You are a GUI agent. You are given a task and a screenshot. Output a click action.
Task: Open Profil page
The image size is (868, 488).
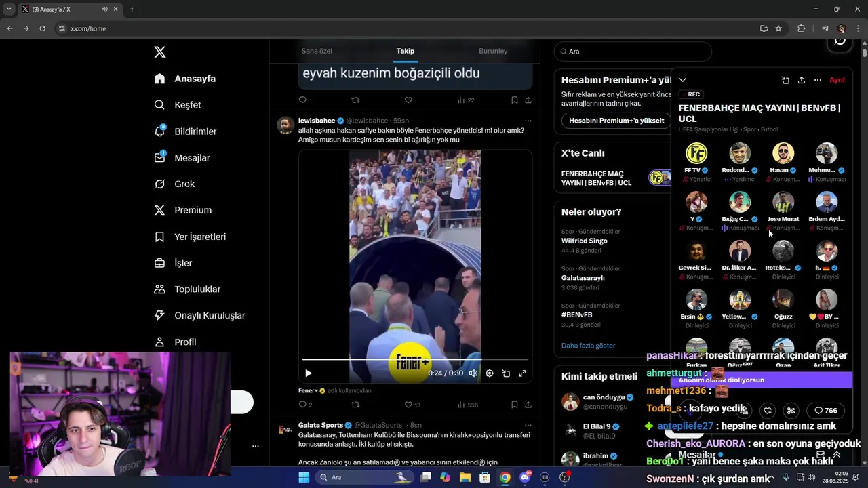tap(175, 342)
